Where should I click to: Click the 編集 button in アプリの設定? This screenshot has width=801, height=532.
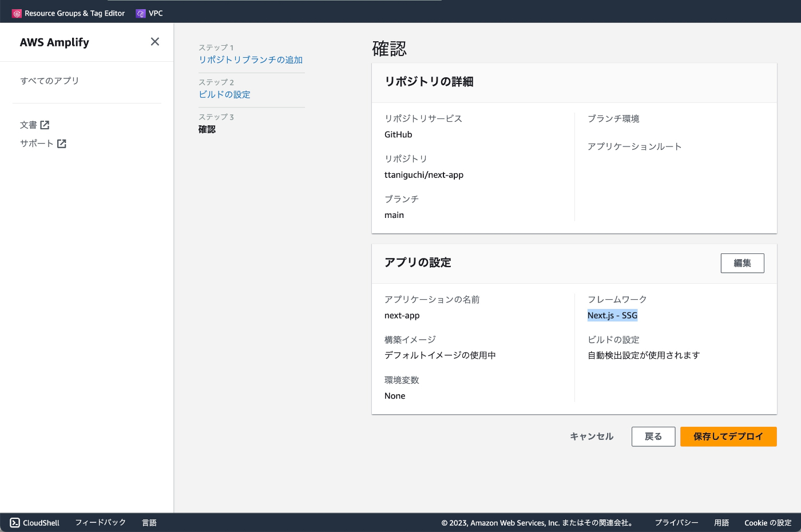tap(742, 263)
